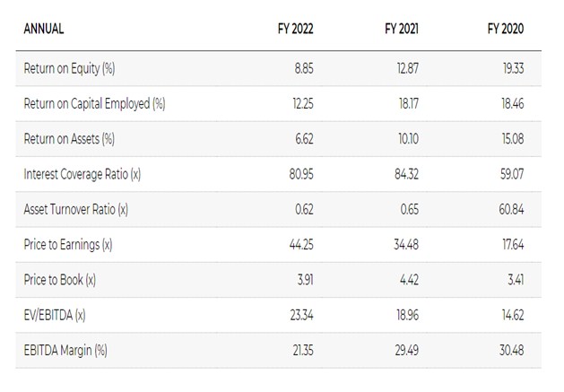The image size is (564, 392).
Task: Select the FY 2020 column header
Action: coord(506,29)
